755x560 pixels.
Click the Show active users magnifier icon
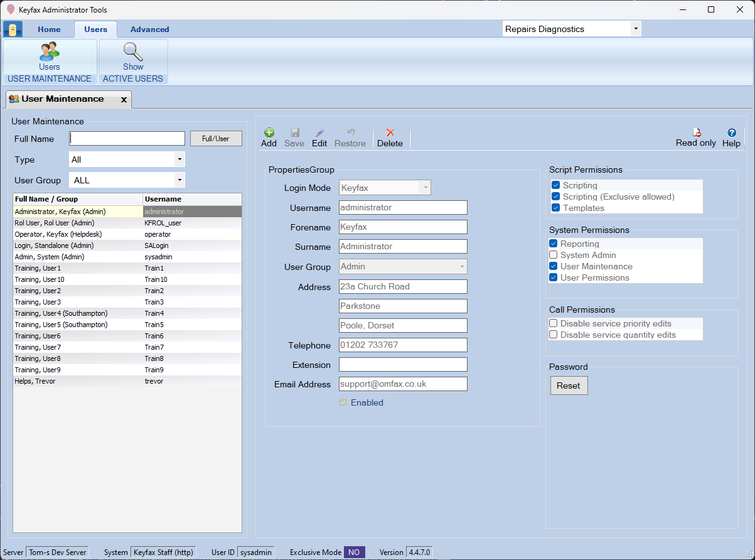click(x=133, y=51)
